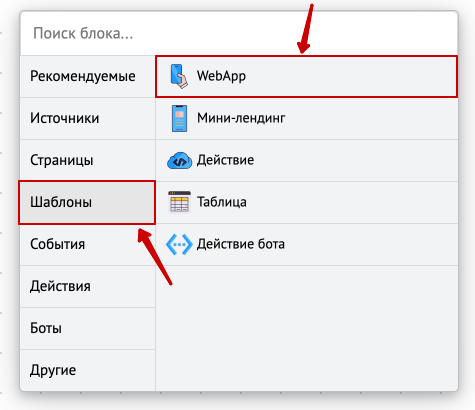Screen dimensions: 475x410
Task: Show the События category blocks
Action: click(x=88, y=244)
